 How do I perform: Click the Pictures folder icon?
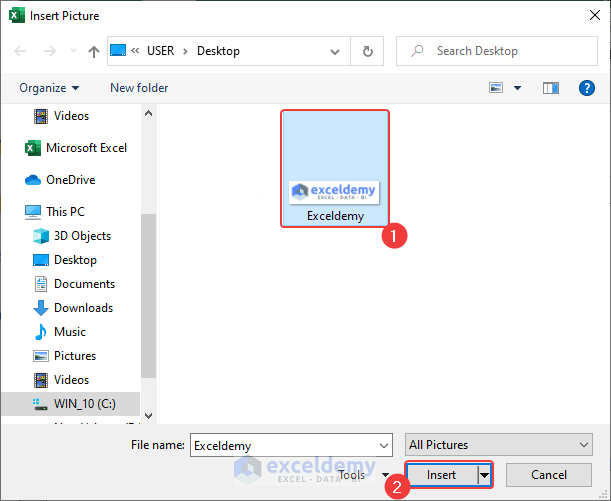coord(41,356)
